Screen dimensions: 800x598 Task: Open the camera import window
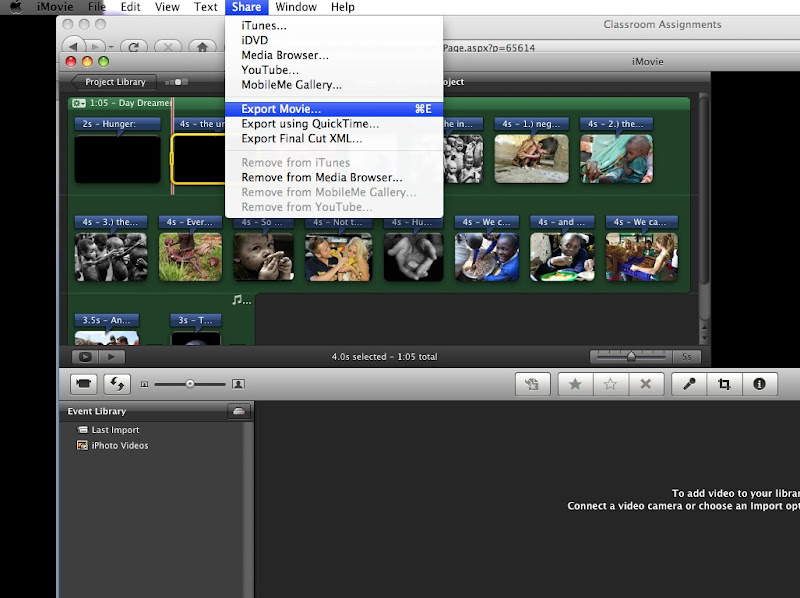84,384
